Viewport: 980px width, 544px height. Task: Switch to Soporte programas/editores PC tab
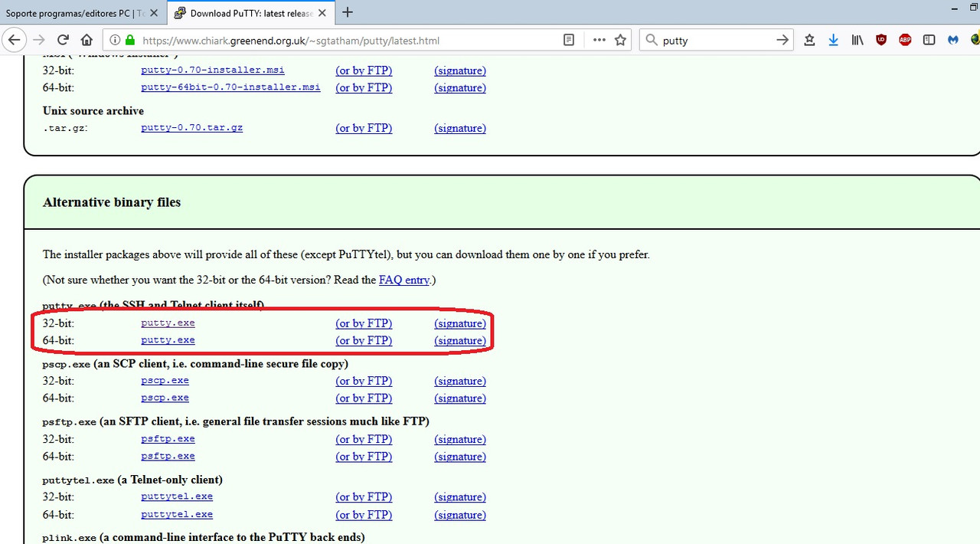coord(83,13)
